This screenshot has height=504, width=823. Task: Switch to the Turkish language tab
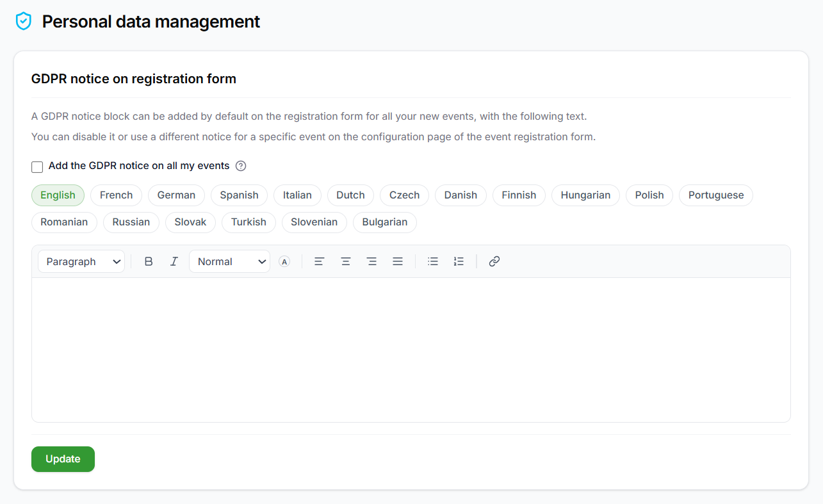click(x=249, y=222)
